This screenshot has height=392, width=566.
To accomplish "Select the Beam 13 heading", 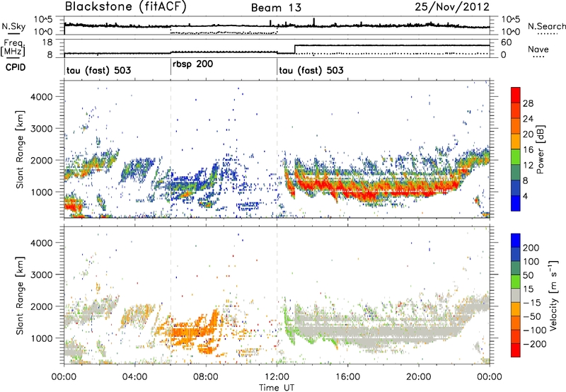I will (276, 8).
